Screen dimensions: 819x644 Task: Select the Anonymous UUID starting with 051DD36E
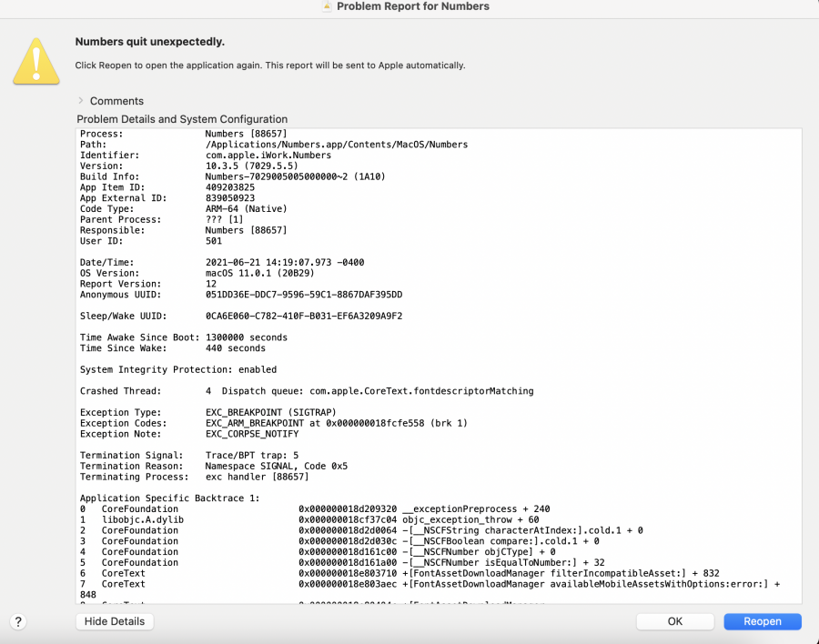tap(304, 295)
